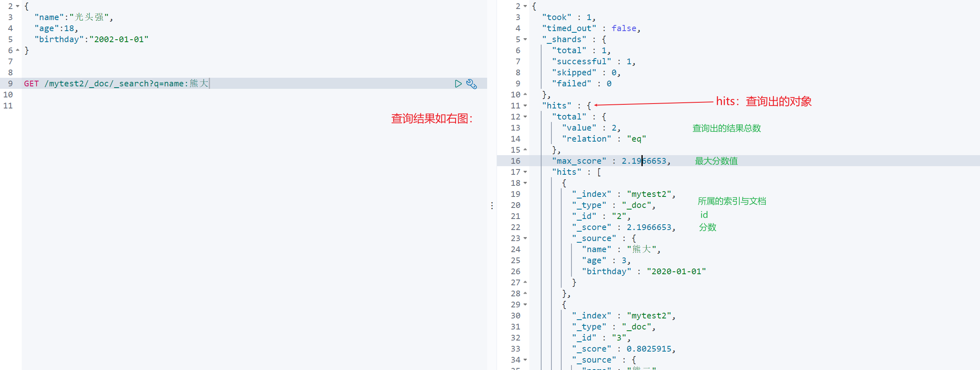Click "value" : 2 line
The image size is (980, 370).
[x=592, y=128]
